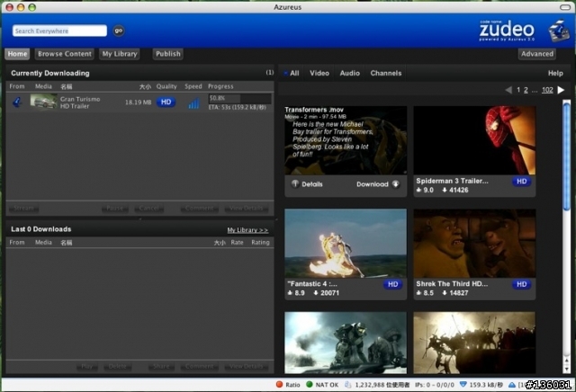Viewport: 576px width, 392px height.
Task: Go to previous page with left arrow
Action: click(508, 90)
